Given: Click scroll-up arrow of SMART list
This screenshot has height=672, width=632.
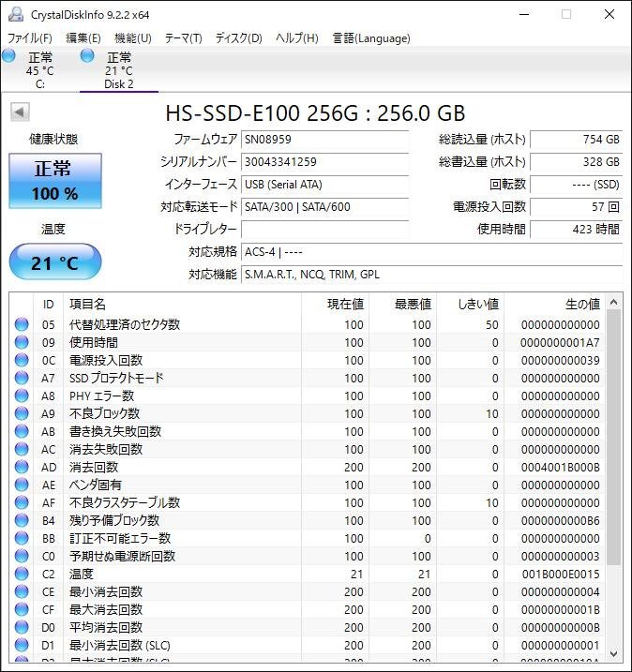Looking at the screenshot, I should pos(613,302).
